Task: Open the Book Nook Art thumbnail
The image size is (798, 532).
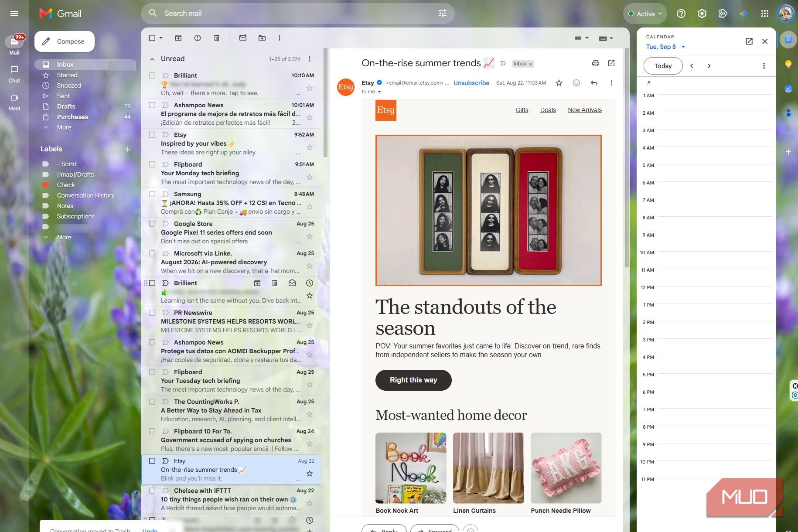Action: (411, 468)
